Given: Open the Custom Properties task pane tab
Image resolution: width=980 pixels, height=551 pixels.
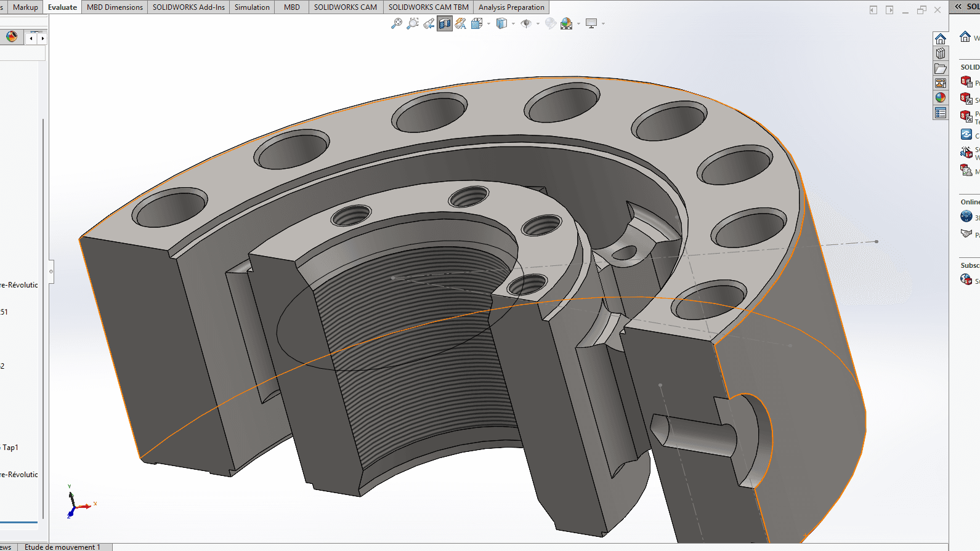Looking at the screenshot, I should click(x=941, y=113).
